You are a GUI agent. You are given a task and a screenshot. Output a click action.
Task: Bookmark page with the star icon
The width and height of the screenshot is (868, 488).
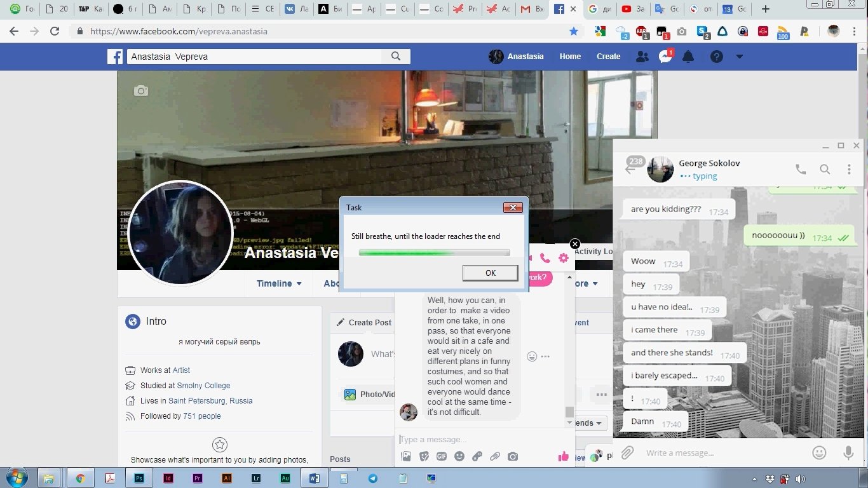coord(574,31)
